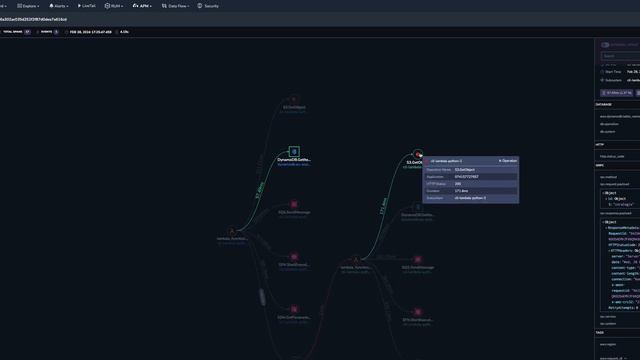Click the Application row in tooltip

point(471,177)
